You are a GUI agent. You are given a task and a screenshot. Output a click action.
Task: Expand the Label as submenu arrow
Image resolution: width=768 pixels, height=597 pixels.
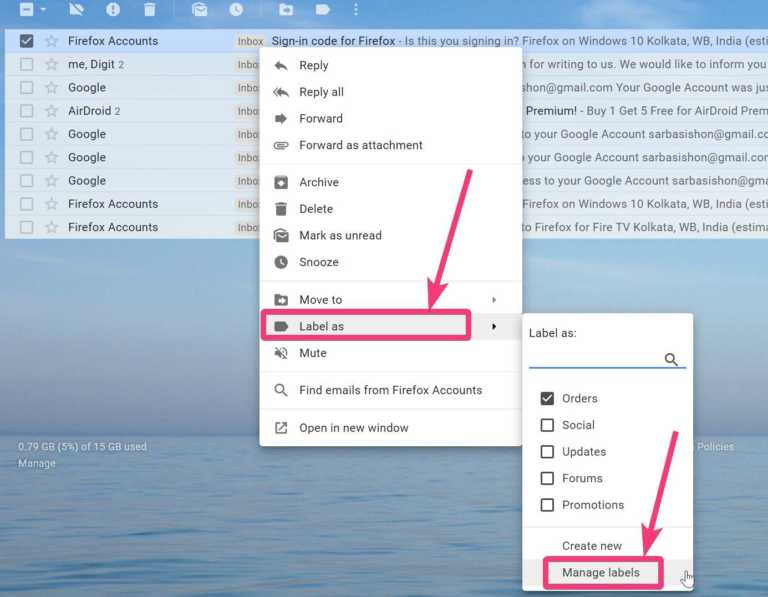[x=494, y=326]
